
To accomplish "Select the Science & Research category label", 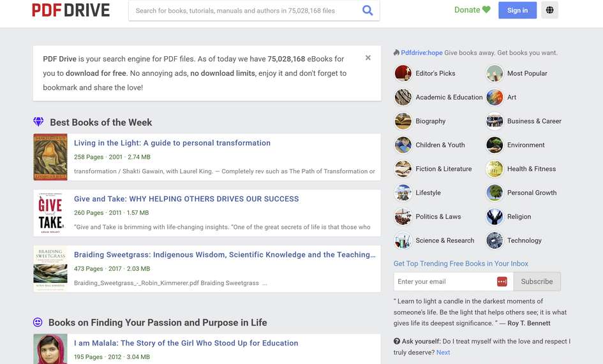I will click(x=445, y=240).
